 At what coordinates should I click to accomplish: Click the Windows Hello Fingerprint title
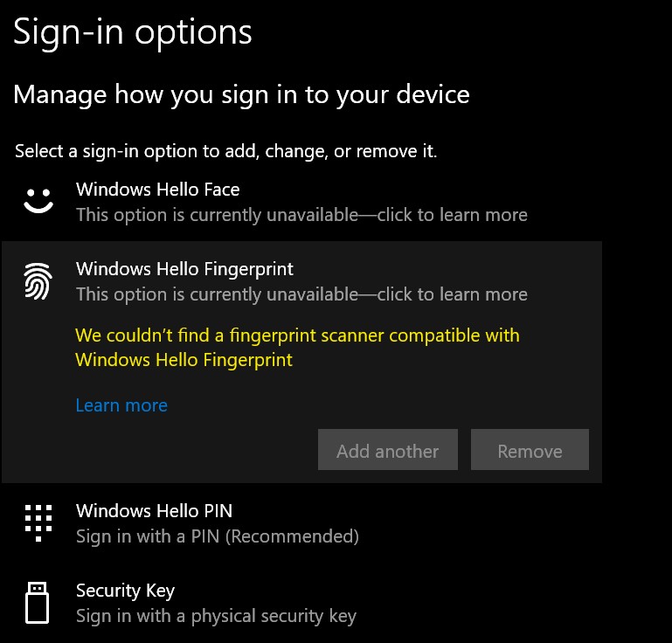[184, 269]
